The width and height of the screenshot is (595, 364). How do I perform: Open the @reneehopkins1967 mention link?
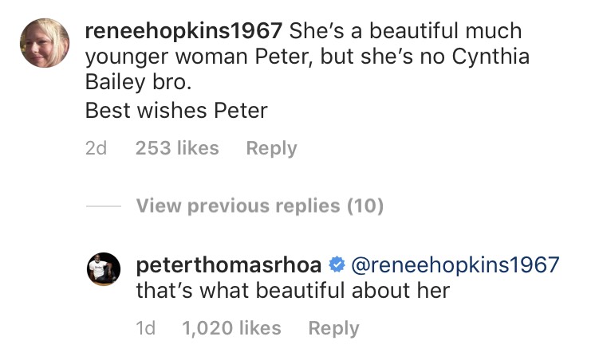pyautogui.click(x=455, y=264)
